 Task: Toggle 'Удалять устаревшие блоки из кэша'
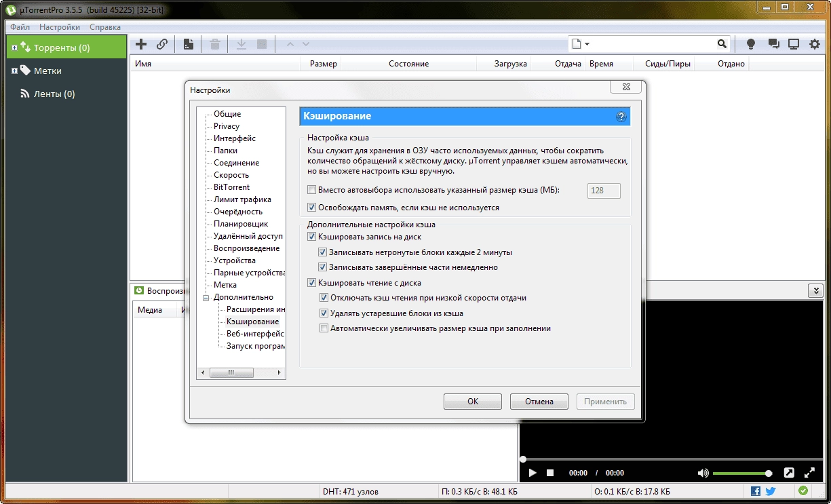324,313
